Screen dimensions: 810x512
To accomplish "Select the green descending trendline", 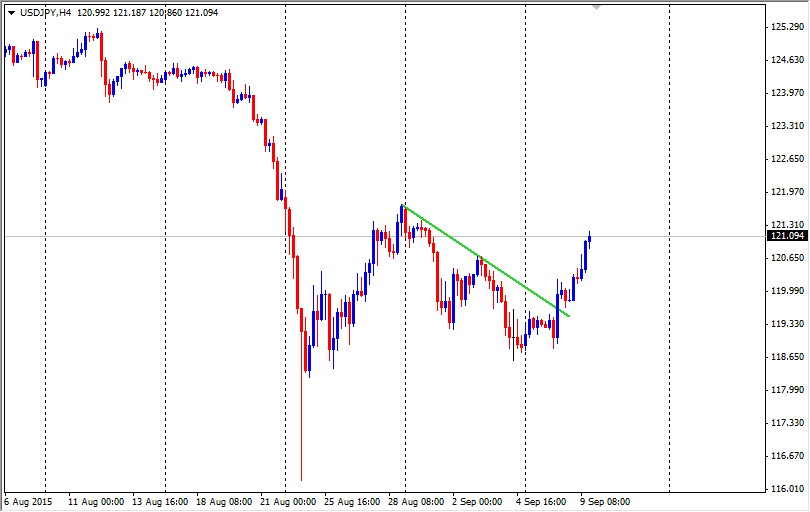I will [x=486, y=260].
